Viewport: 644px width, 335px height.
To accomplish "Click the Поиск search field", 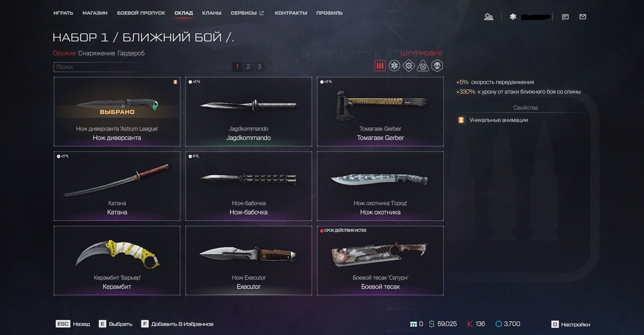I will coord(142,67).
